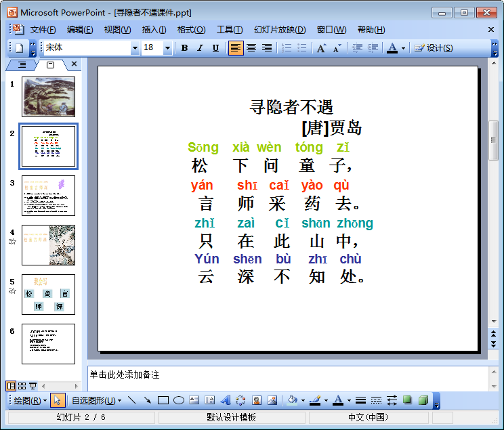Select Align Left alignment

236,48
